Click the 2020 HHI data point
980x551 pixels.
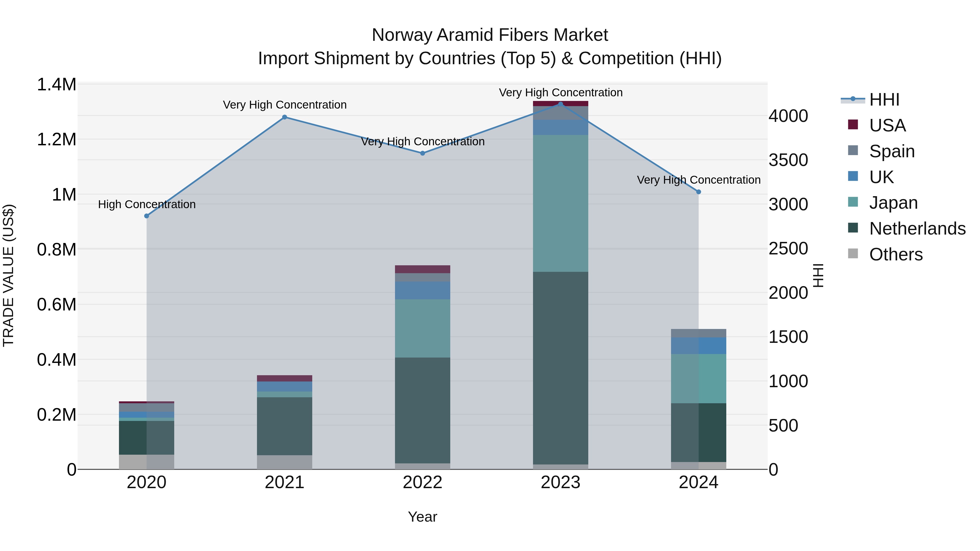146,216
